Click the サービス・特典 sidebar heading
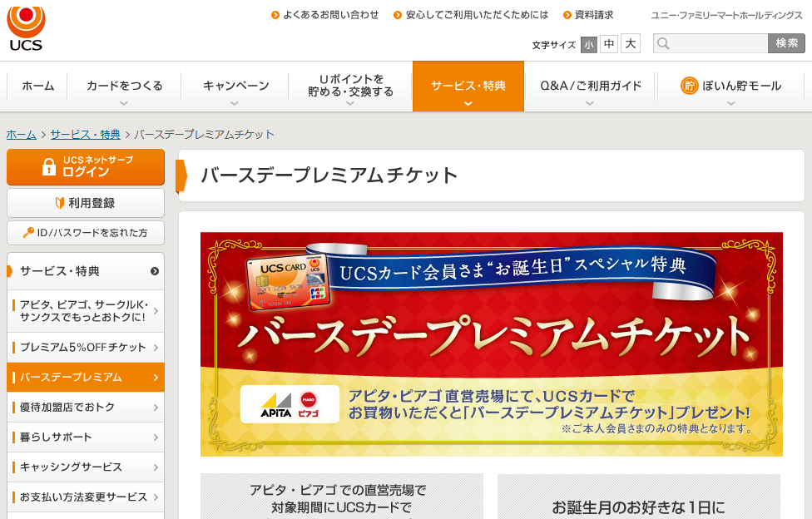 (86, 271)
